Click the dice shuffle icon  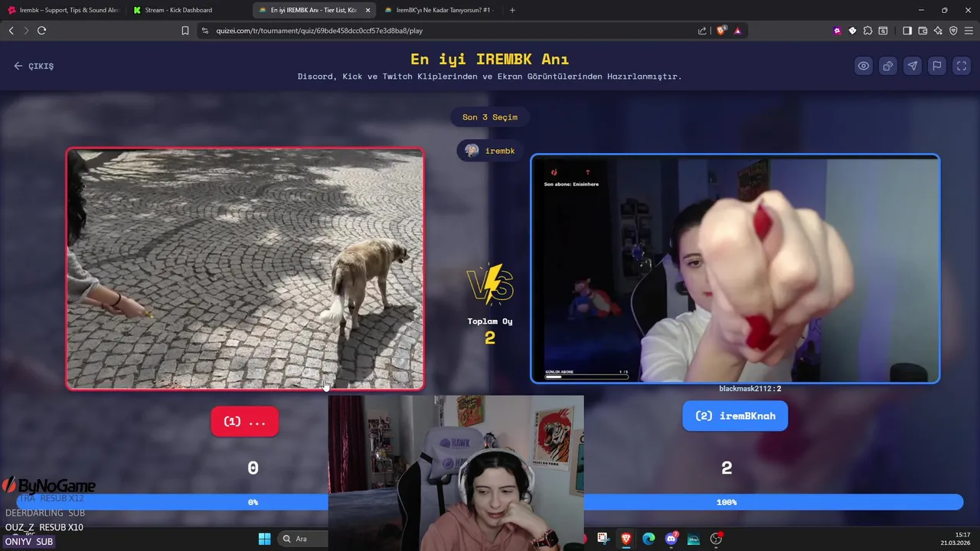pos(888,66)
